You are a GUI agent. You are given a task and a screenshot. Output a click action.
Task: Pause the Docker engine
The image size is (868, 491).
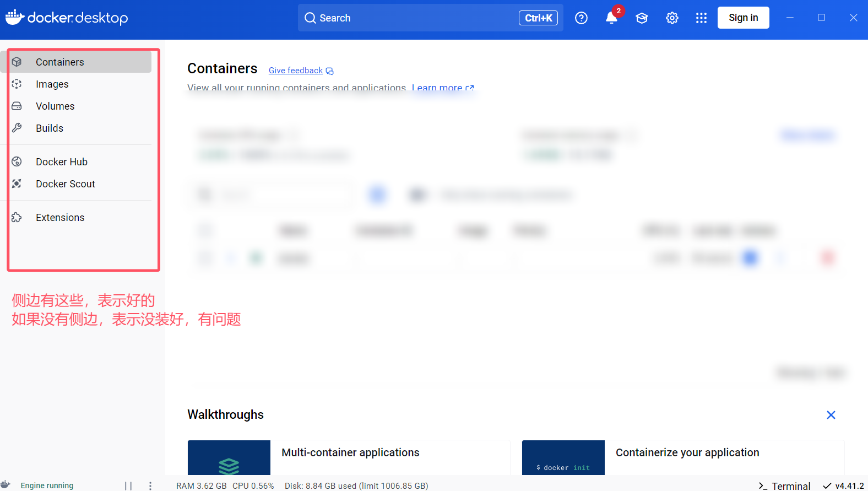[x=128, y=485]
